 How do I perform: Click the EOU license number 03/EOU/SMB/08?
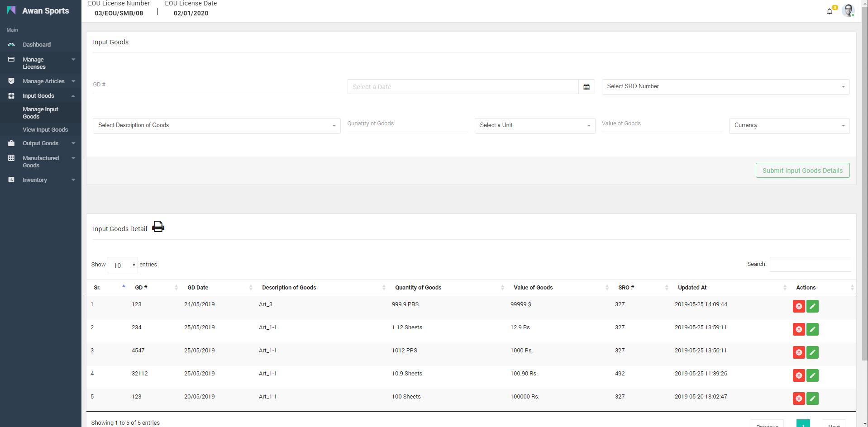coord(119,13)
